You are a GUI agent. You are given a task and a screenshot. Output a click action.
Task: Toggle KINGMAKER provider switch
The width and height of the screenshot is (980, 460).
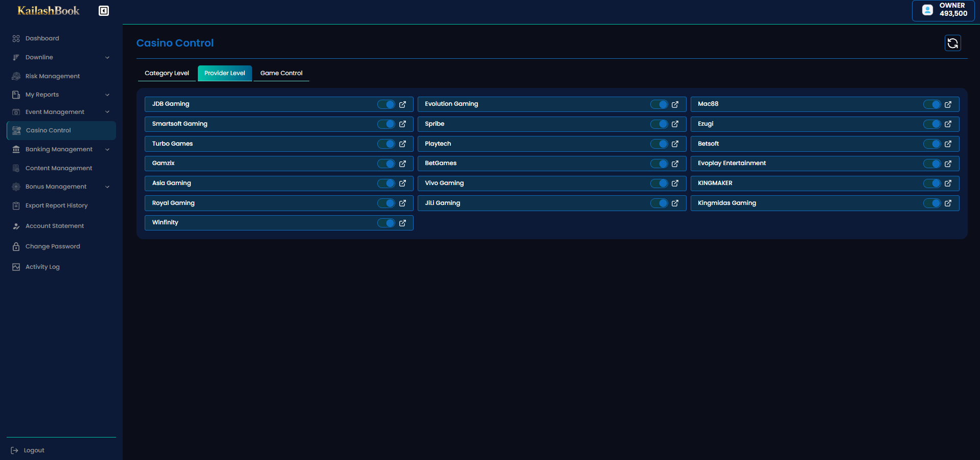(932, 183)
